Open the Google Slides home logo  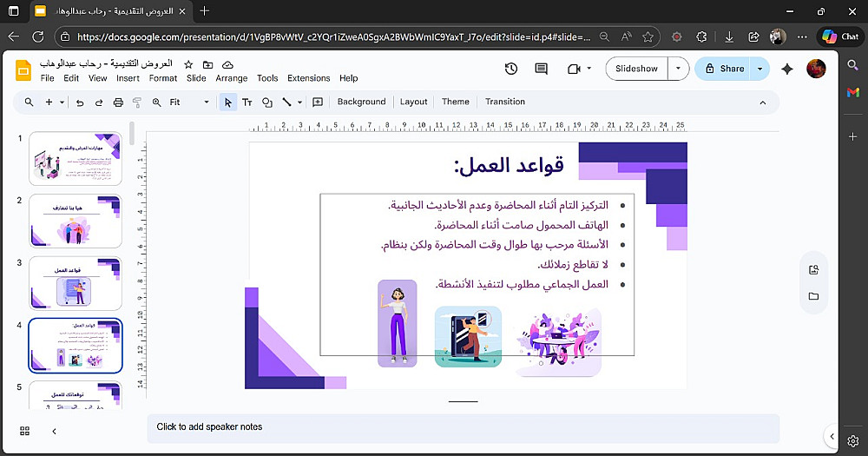[x=23, y=70]
